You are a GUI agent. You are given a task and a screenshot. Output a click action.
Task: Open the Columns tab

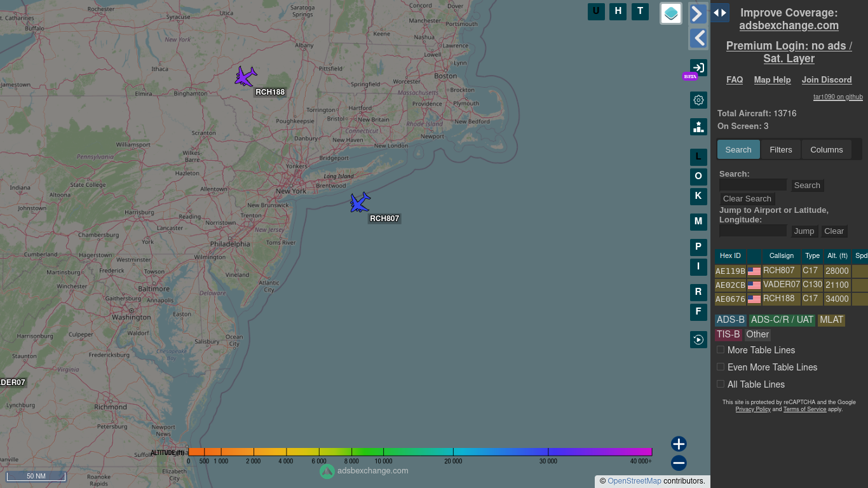point(827,149)
